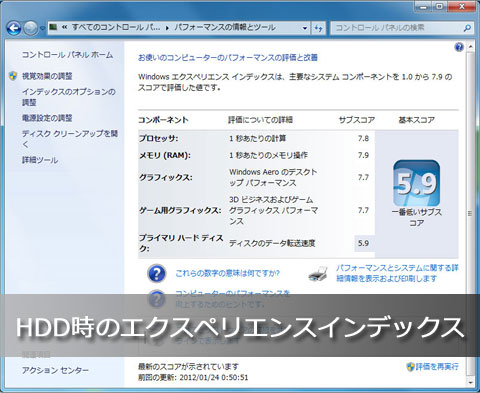Click the question mark icon beside これらの数字
The width and height of the screenshot is (480, 393).
pyautogui.click(x=156, y=274)
